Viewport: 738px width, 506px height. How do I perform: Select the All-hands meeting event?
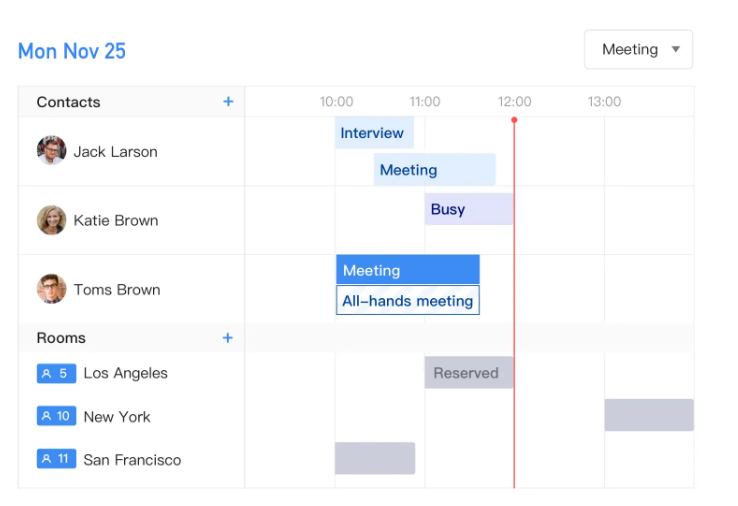[407, 300]
